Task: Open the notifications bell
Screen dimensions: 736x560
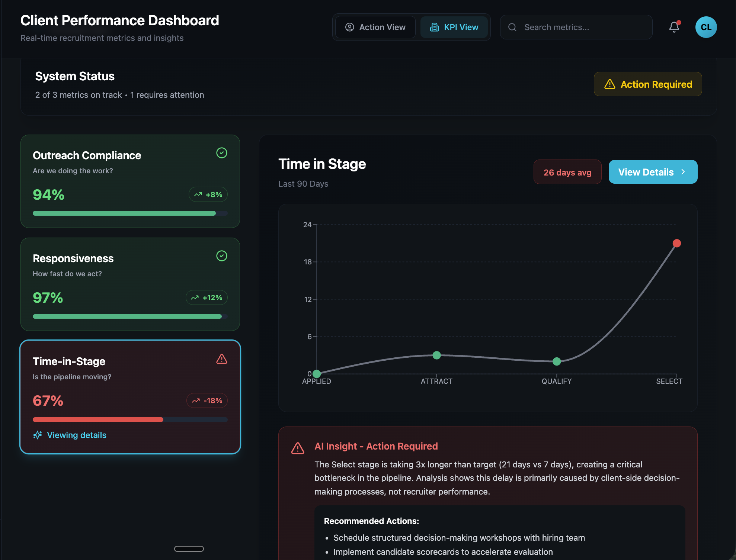Action: [673, 27]
